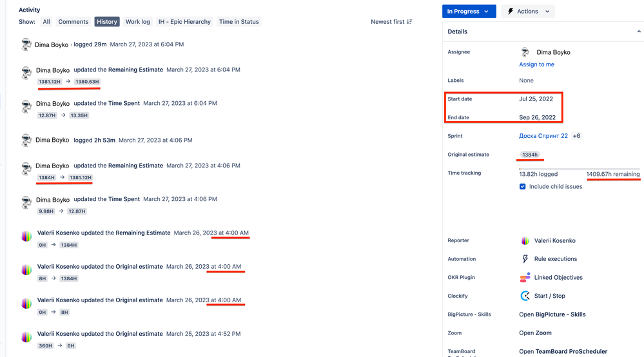
Task: Show All activity entries
Action: point(46,22)
